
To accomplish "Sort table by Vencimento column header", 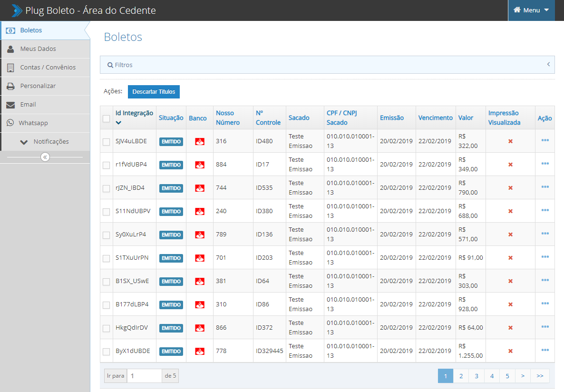I will [x=435, y=118].
